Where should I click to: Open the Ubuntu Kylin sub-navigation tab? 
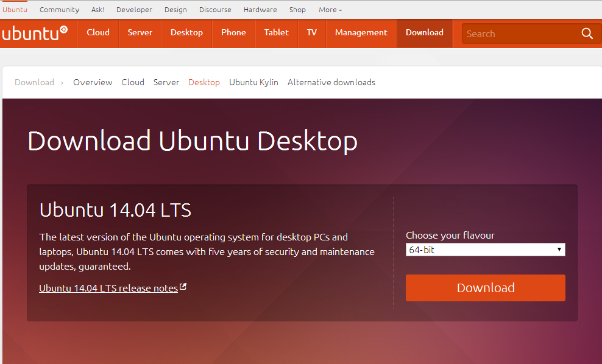click(x=253, y=82)
